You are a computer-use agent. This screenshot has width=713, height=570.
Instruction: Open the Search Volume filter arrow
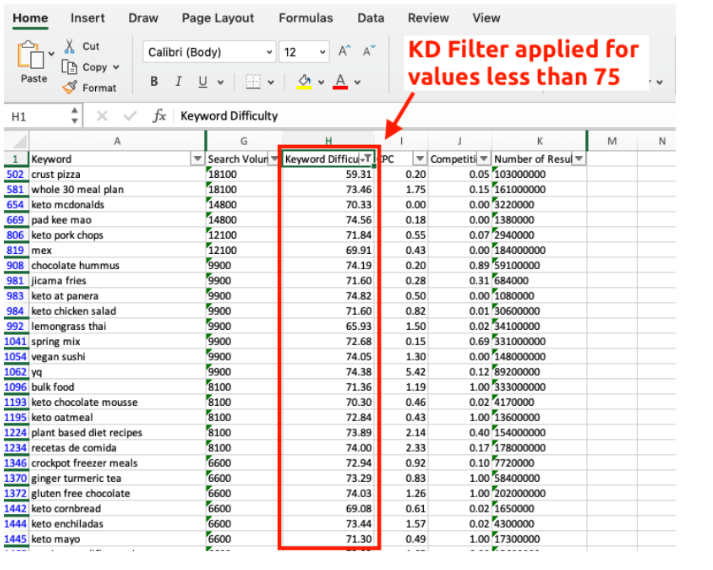point(274,159)
